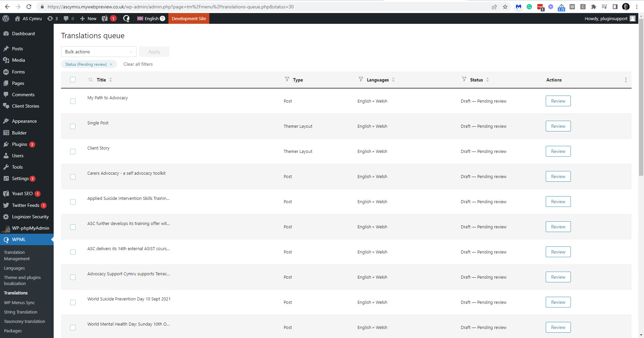
Task: Select Carers Advocacy toolkit row checkbox
Action: [73, 177]
